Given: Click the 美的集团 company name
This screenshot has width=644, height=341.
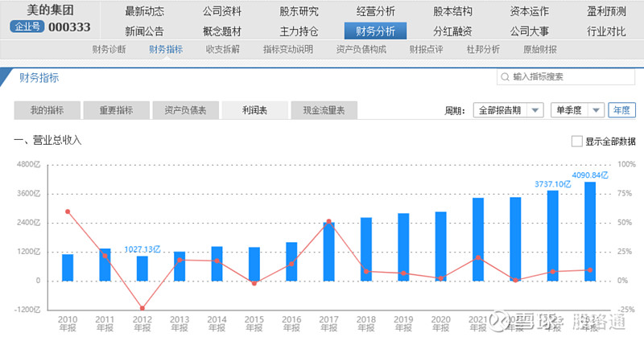Looking at the screenshot, I should point(51,10).
